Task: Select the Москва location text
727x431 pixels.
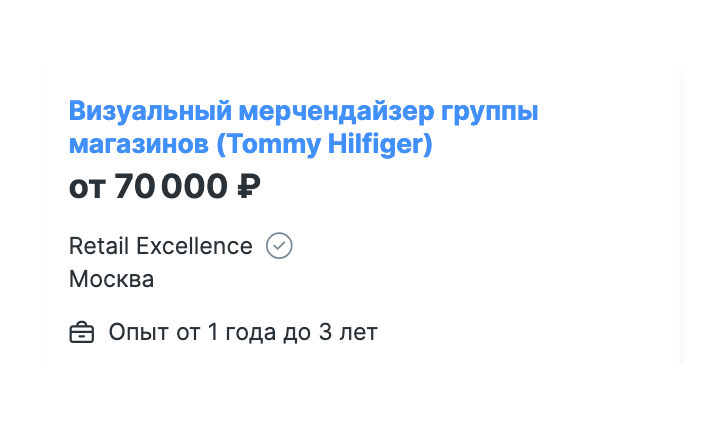Action: pos(111,279)
